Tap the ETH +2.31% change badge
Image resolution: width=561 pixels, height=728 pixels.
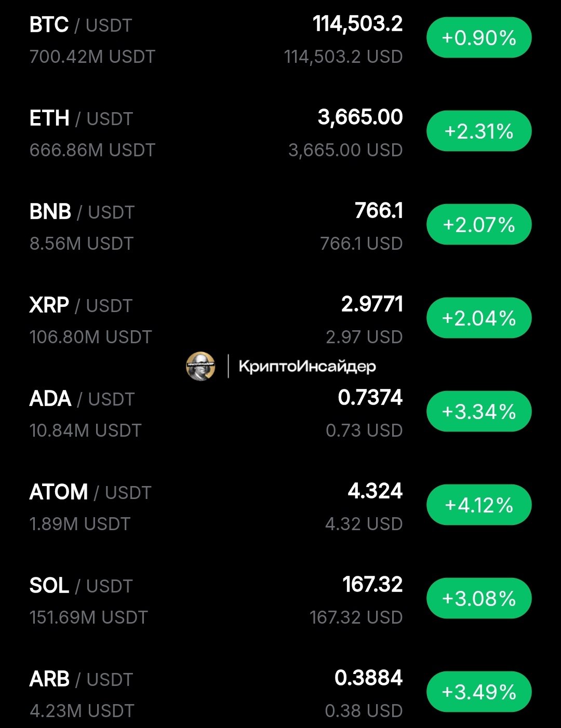479,131
